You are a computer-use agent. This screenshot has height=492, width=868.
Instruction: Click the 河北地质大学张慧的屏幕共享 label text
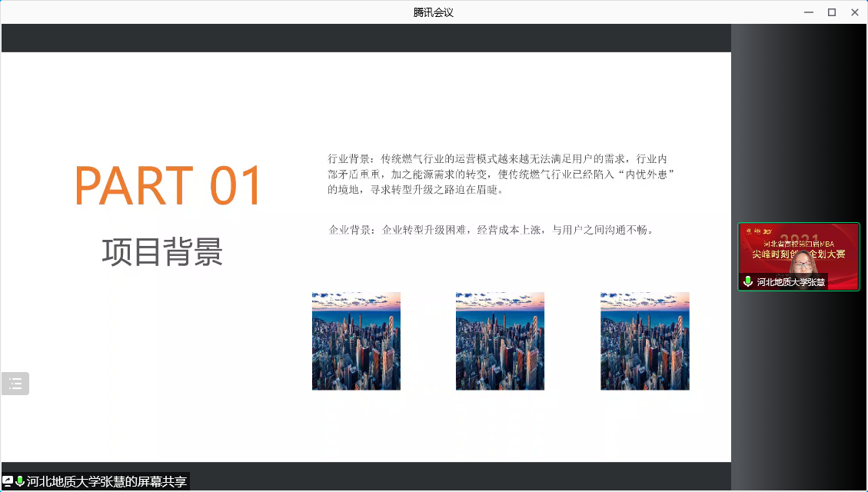pos(107,482)
